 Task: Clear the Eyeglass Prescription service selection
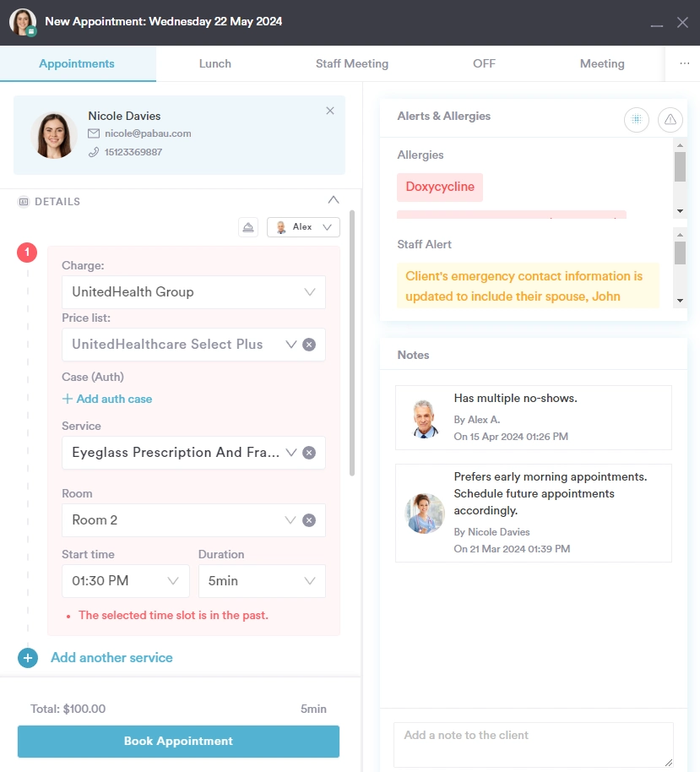tap(309, 453)
